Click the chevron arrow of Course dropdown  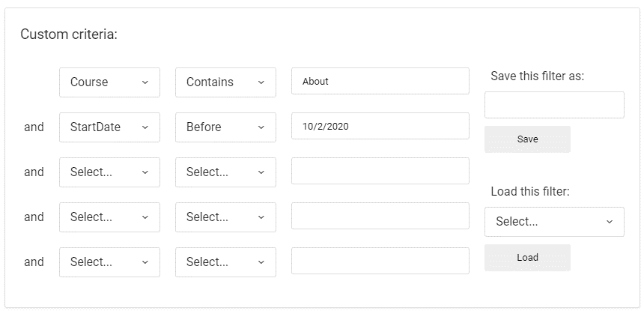tap(145, 82)
